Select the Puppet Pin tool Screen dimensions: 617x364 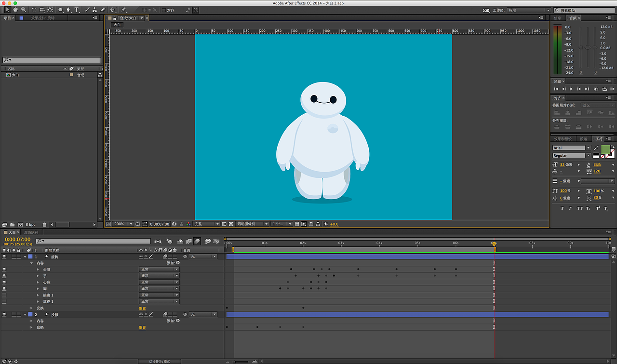click(124, 10)
